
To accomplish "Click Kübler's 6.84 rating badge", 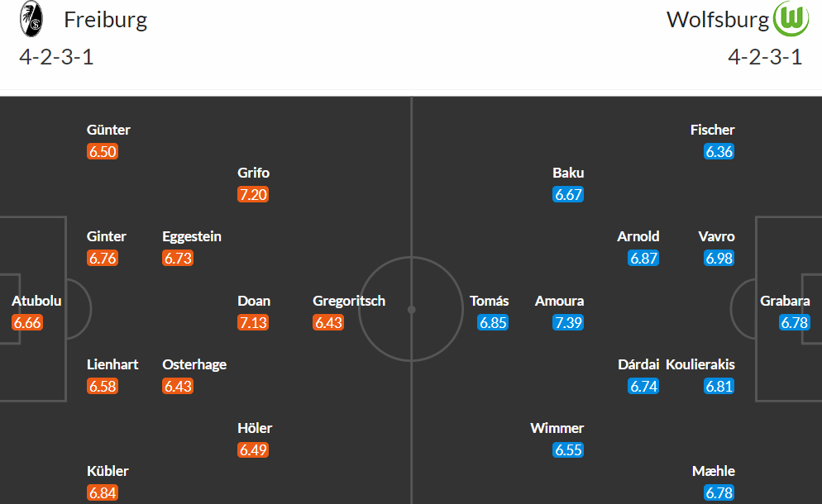I will (x=103, y=492).
